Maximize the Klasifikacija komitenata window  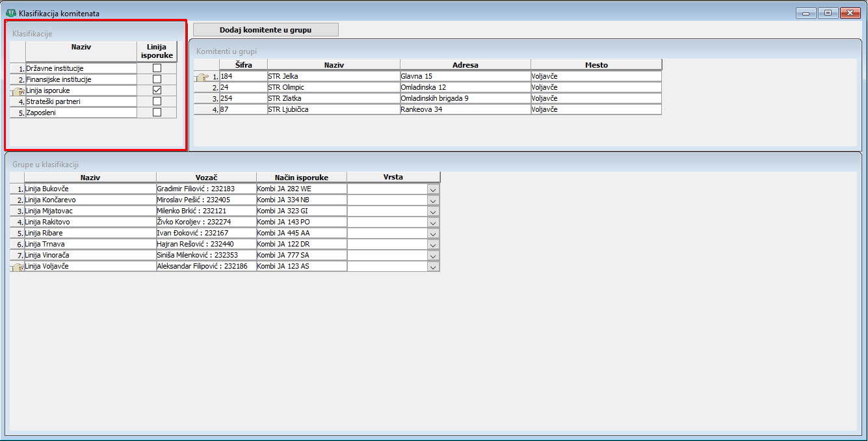(x=828, y=13)
